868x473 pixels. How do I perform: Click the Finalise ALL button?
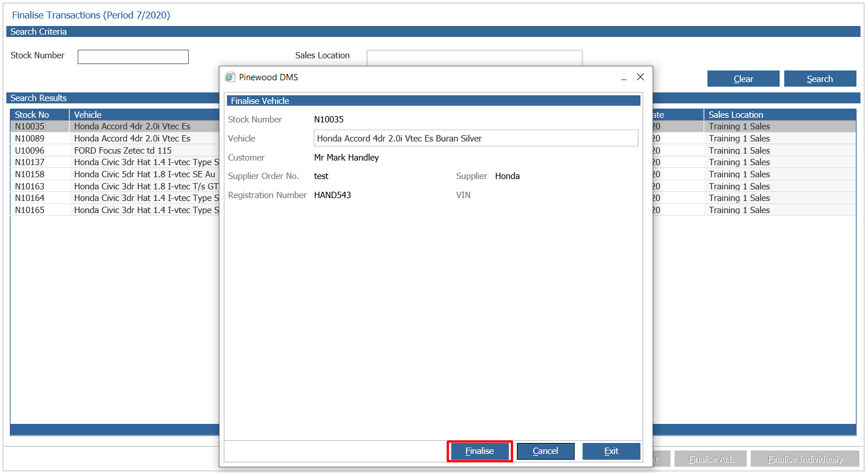(x=710, y=459)
